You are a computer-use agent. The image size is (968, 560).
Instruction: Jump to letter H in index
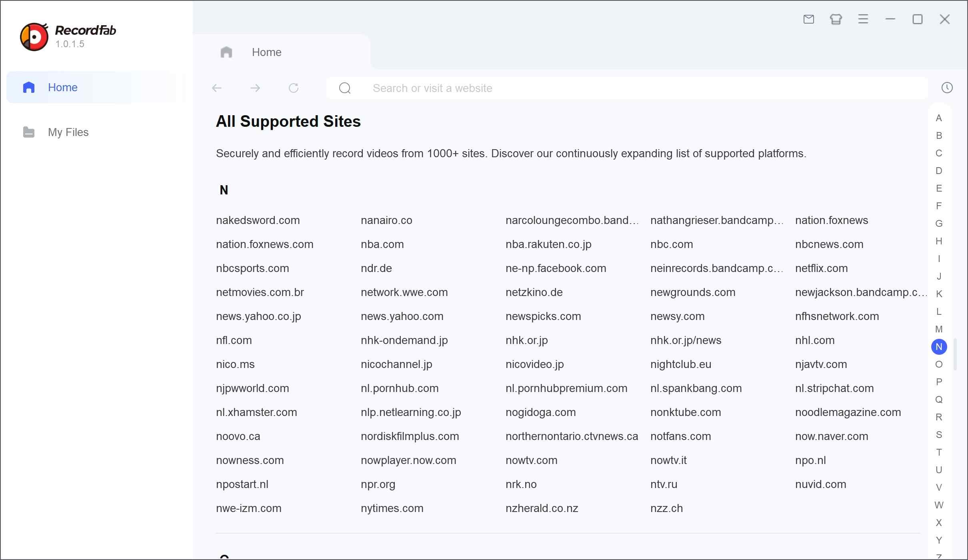(x=939, y=241)
